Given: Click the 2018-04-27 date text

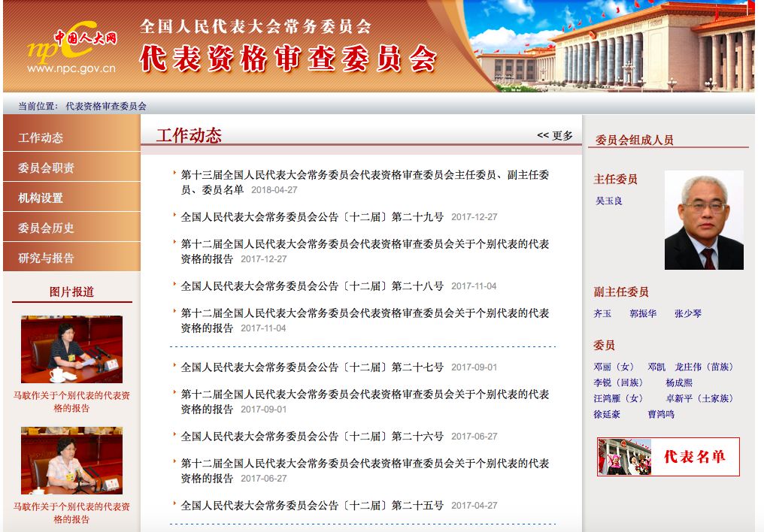Looking at the screenshot, I should click(x=274, y=190).
